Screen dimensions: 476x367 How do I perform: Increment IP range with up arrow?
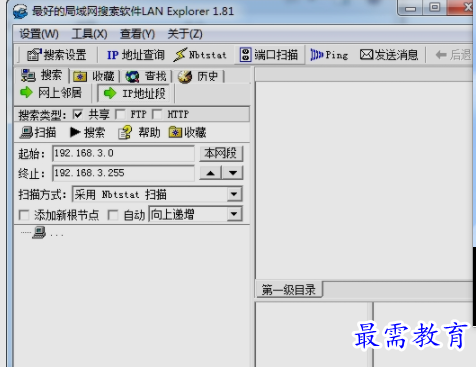(x=210, y=173)
